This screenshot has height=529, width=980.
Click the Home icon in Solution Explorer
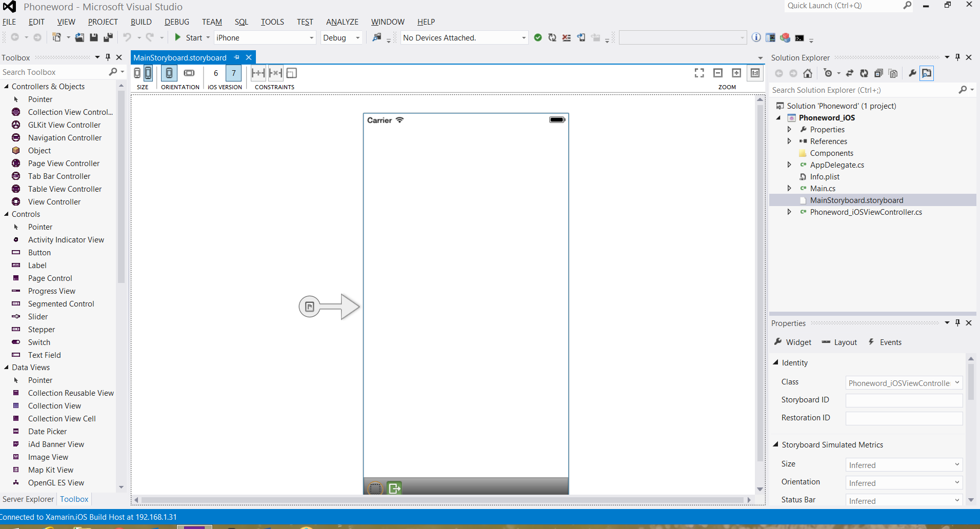pyautogui.click(x=808, y=73)
